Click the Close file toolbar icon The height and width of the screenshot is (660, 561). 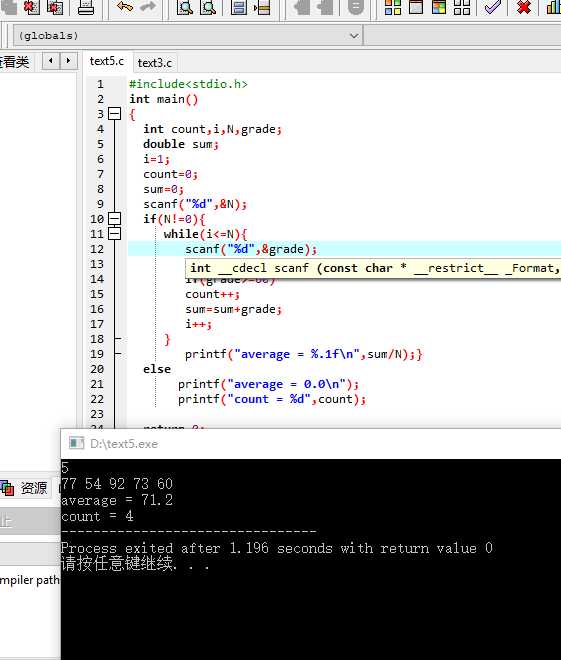tap(32, 7)
